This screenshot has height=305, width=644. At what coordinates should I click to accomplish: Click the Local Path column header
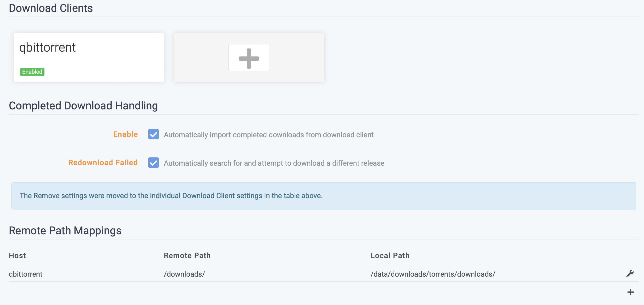(390, 255)
